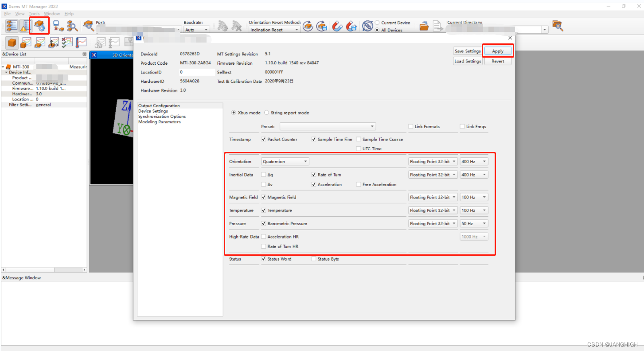Image resolution: width=644 pixels, height=351 pixels.
Task: Open the graph icon with XYZ axes arrows
Action: pyautogui.click(x=54, y=43)
